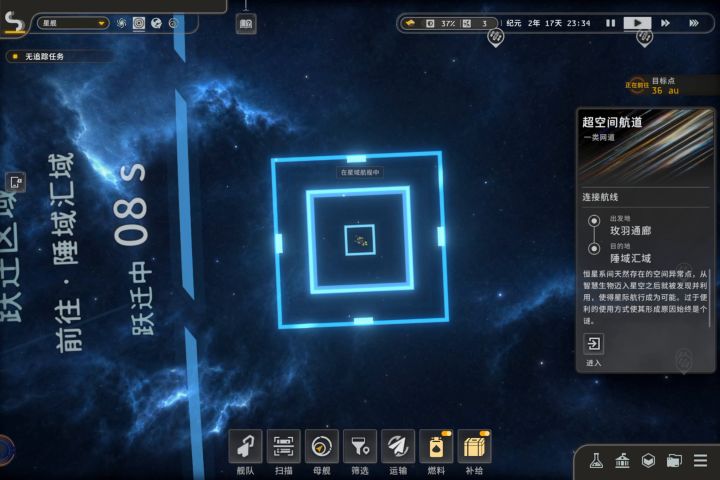This screenshot has width=720, height=480.
Task: Expand the 星辰 view dropdown
Action: tap(73, 23)
